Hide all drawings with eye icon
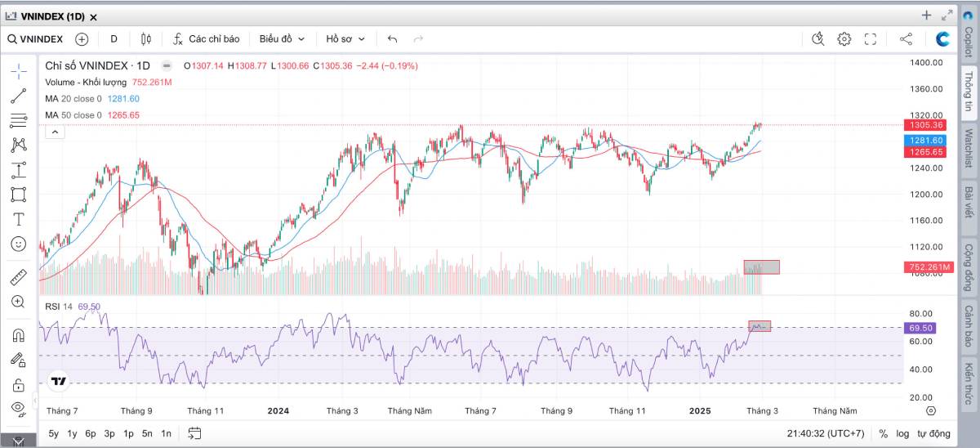Image resolution: width=980 pixels, height=448 pixels. pos(18,408)
